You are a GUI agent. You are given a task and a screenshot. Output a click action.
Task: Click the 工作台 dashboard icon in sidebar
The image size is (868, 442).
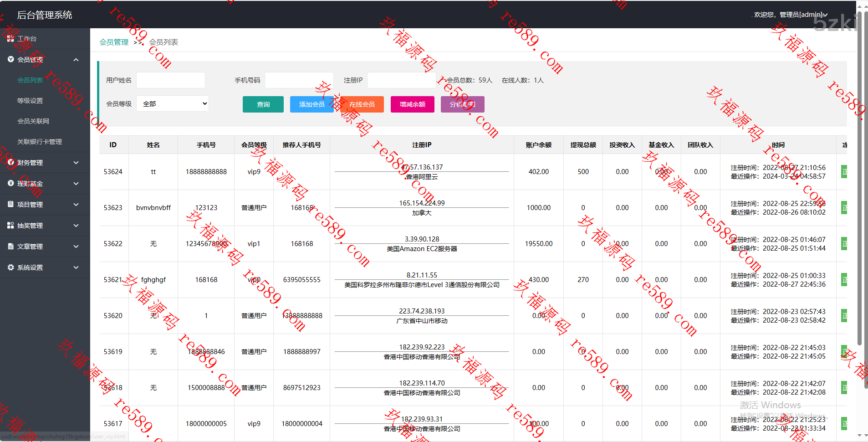tap(10, 39)
